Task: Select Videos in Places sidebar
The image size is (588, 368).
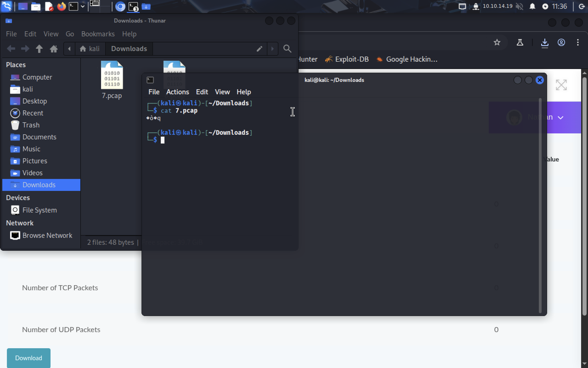Action: click(x=41, y=172)
